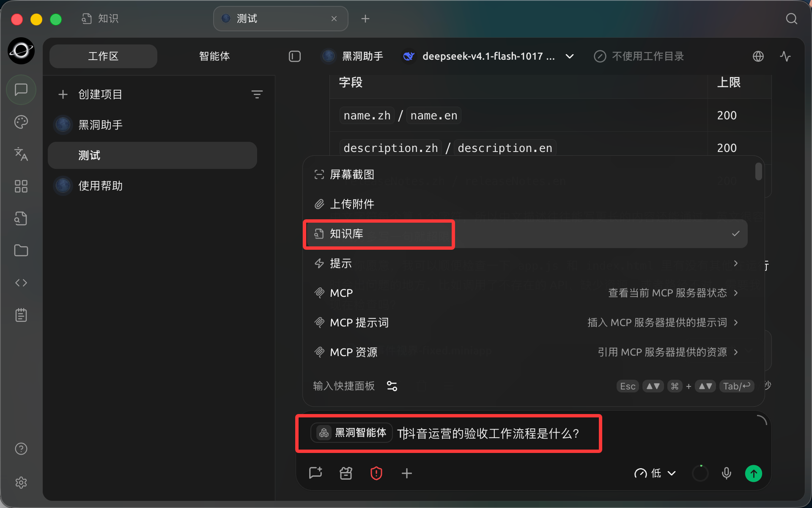Select 黑洞助手 in the project list

tap(152, 125)
